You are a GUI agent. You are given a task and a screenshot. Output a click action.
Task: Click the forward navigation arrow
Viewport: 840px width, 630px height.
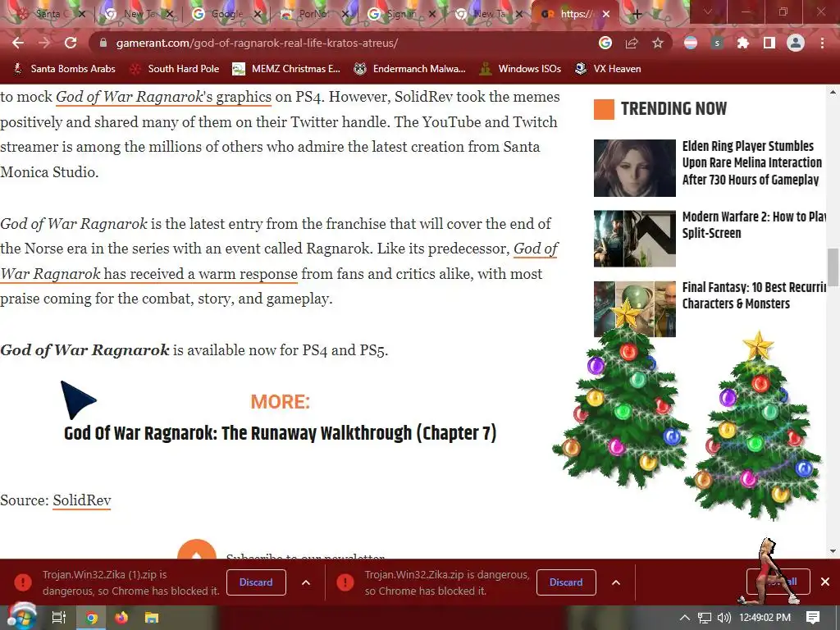(44, 43)
